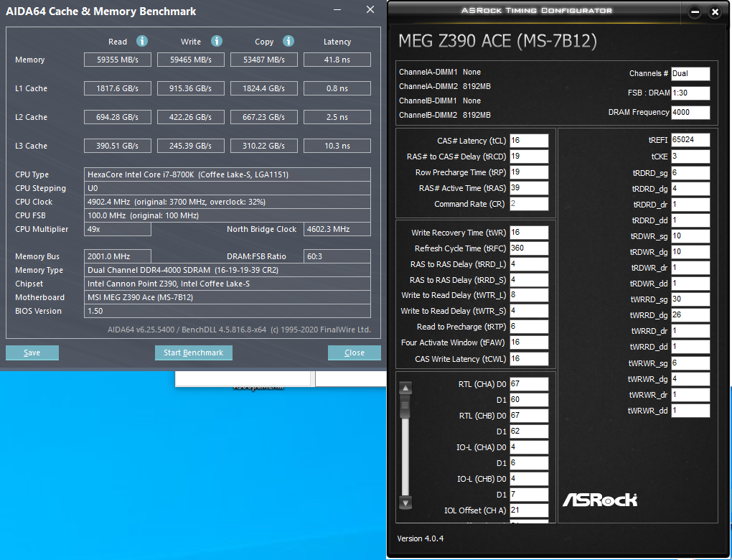This screenshot has height=560, width=732.
Task: Close the AIDA64 window with the X
Action: (370, 10)
